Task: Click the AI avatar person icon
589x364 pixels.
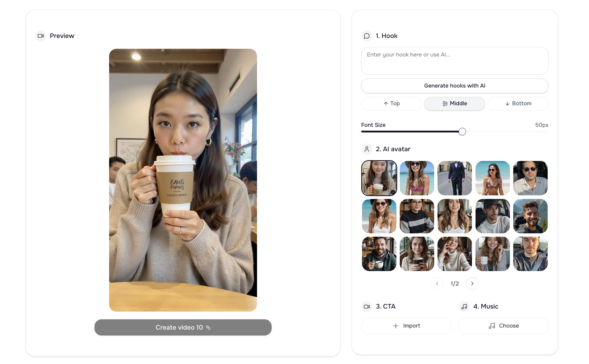Action: [x=367, y=149]
